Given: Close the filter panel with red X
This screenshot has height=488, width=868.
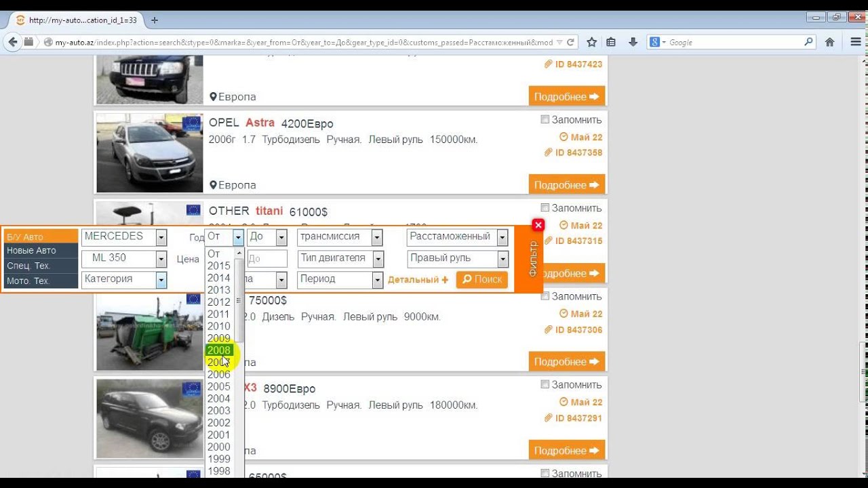Looking at the screenshot, I should [538, 225].
